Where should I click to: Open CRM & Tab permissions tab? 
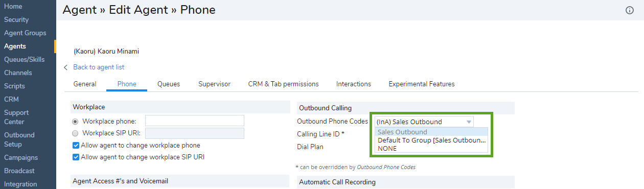click(283, 84)
